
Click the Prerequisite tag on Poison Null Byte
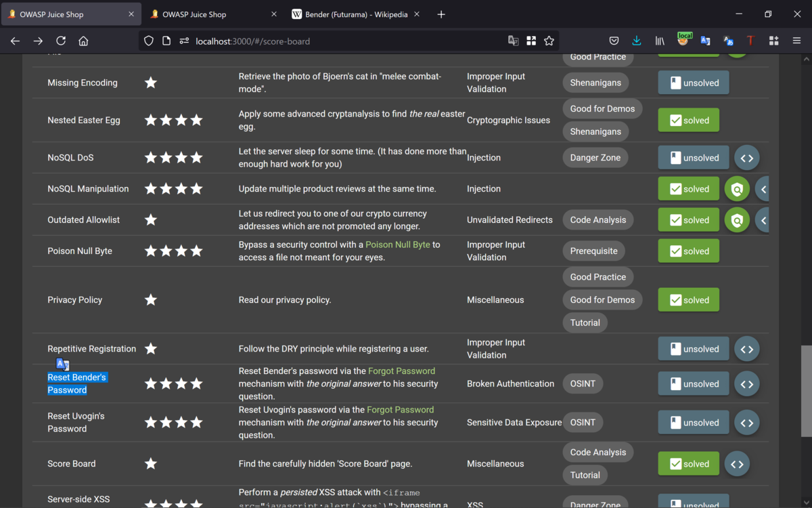click(x=594, y=251)
